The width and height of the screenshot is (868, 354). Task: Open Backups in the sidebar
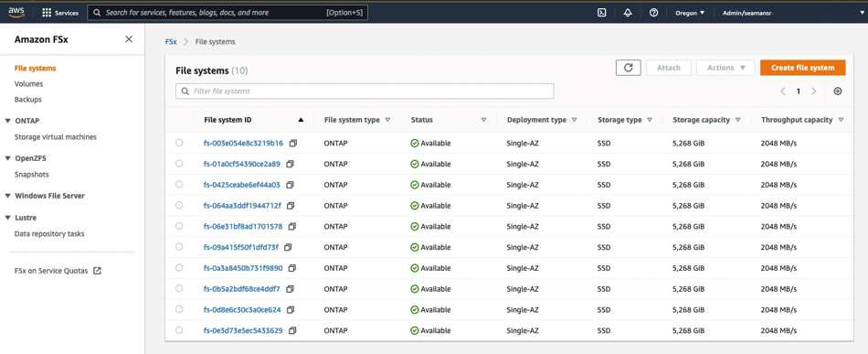(28, 100)
